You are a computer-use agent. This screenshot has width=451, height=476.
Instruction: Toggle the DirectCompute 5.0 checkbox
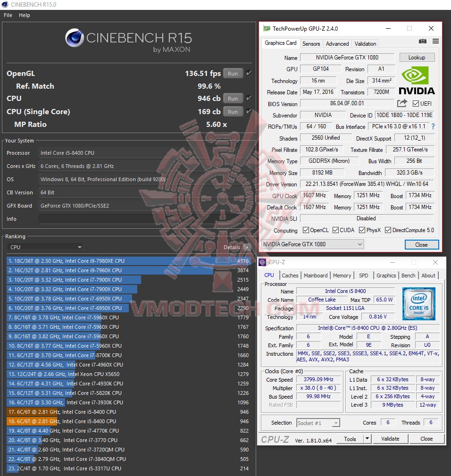click(x=388, y=230)
